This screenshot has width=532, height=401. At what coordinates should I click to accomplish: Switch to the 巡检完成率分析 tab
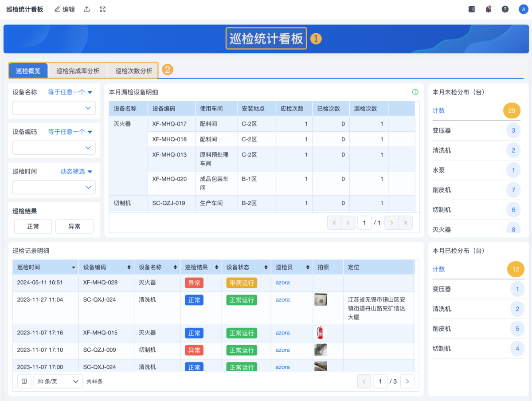click(x=78, y=71)
